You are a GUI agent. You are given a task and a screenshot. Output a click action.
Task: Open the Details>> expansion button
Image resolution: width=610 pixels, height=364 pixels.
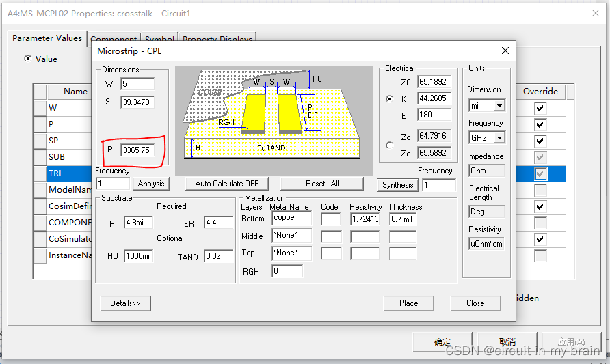(125, 303)
